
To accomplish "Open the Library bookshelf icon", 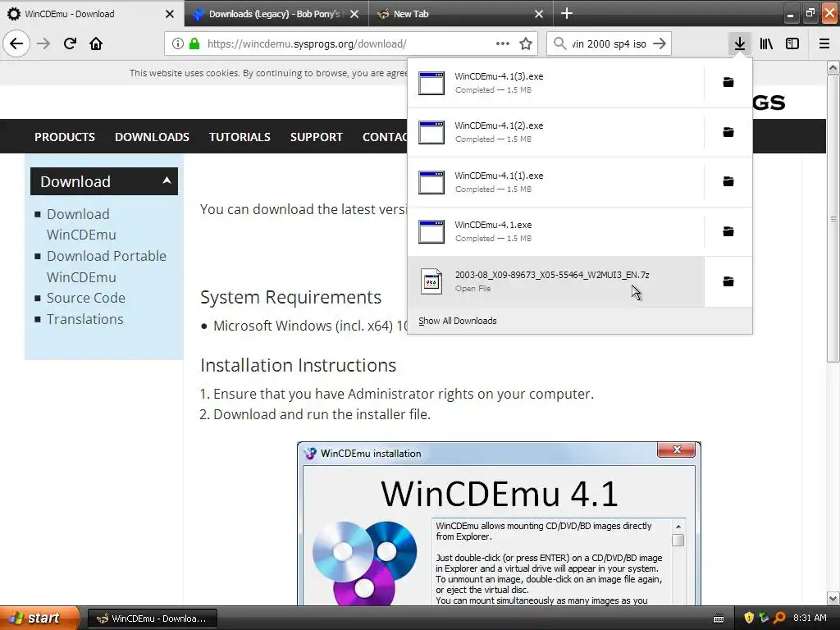I will pyautogui.click(x=766, y=44).
